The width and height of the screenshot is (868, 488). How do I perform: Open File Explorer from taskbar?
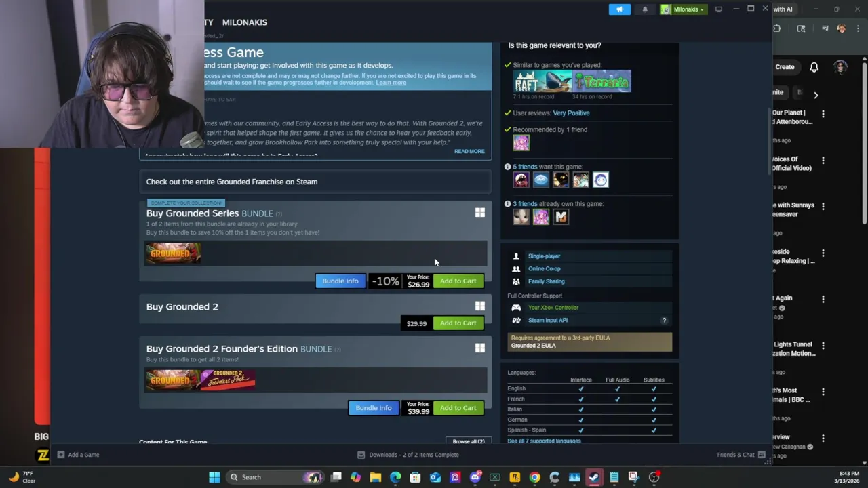tap(376, 477)
